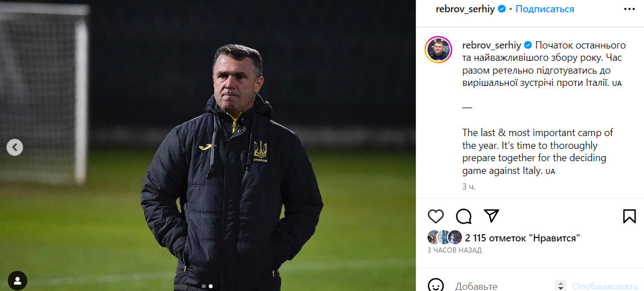
Task: Select the first carousel dot indicator
Action: click(x=204, y=286)
